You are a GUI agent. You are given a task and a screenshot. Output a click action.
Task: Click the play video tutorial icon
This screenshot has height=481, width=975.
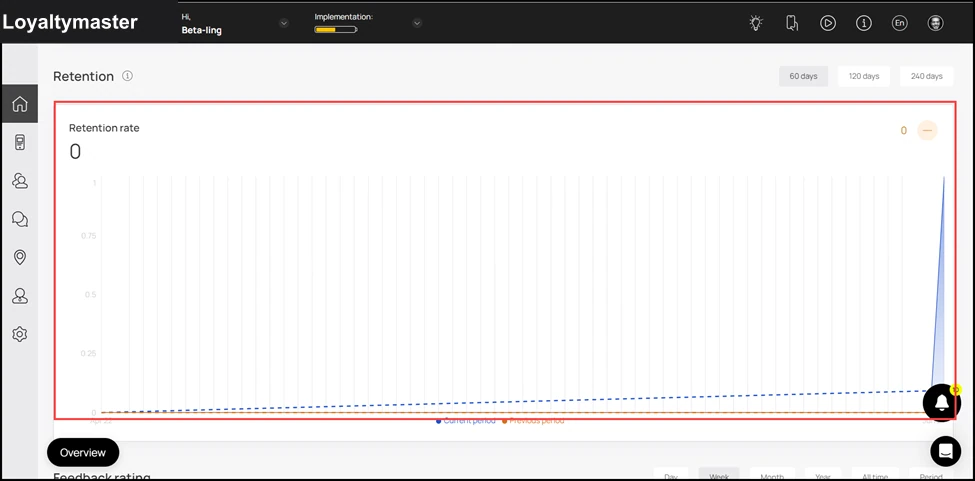tap(828, 23)
